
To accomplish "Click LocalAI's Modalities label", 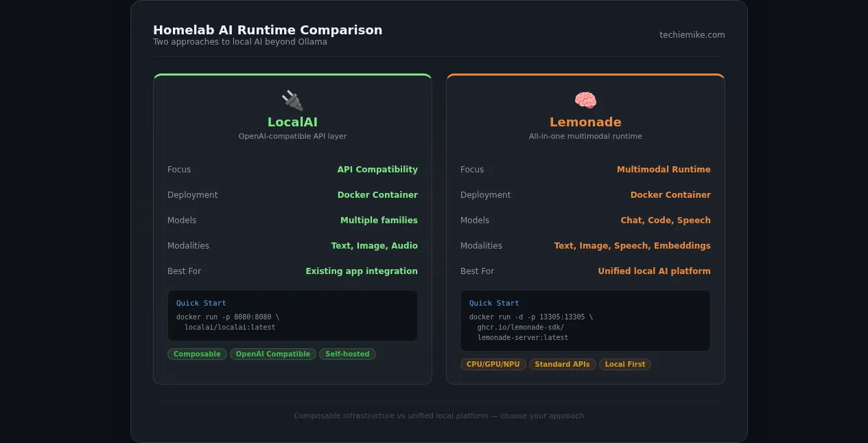I will point(188,246).
